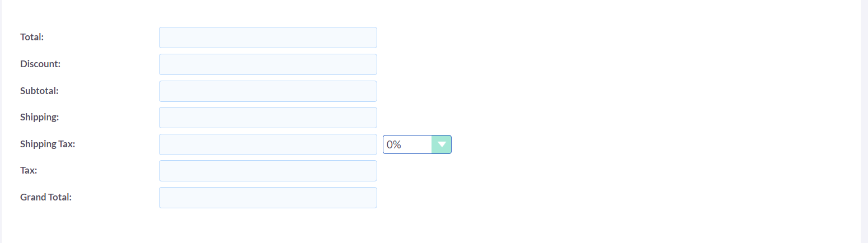This screenshot has width=868, height=243.
Task: Click the "Tax:" label text
Action: (29, 171)
